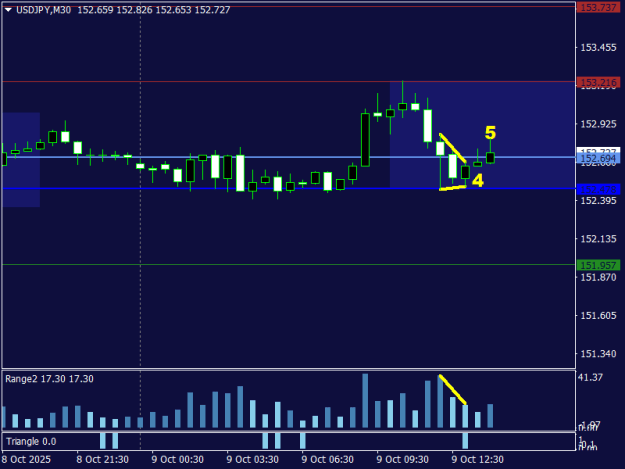Click the OHLC values 152.659 152.826 152.653 152.727
This screenshot has height=469, width=625.
point(154,10)
